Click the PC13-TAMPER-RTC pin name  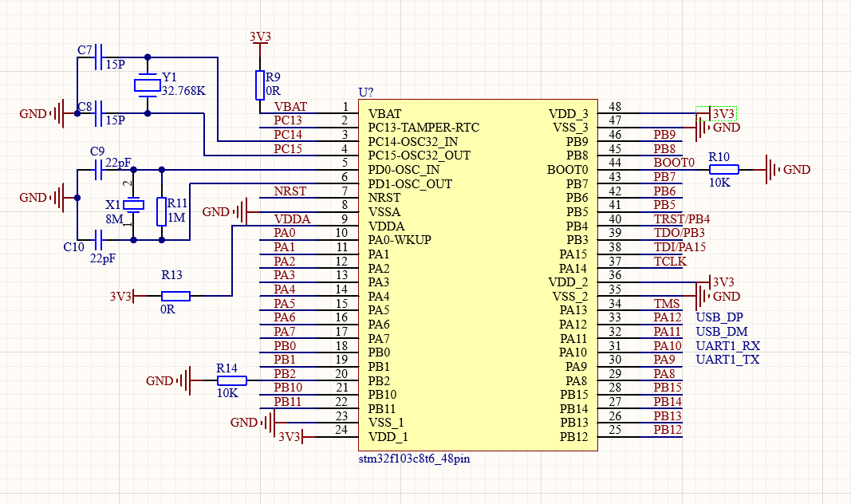[x=424, y=128]
